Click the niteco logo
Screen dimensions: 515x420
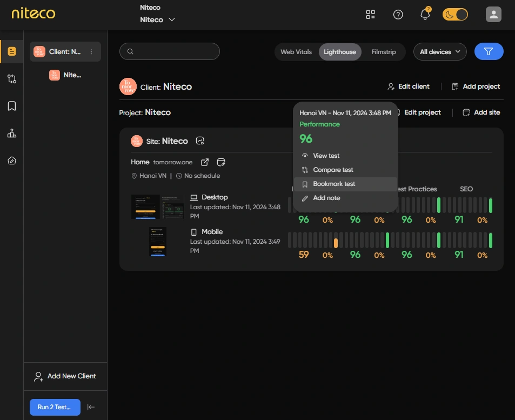[33, 14]
